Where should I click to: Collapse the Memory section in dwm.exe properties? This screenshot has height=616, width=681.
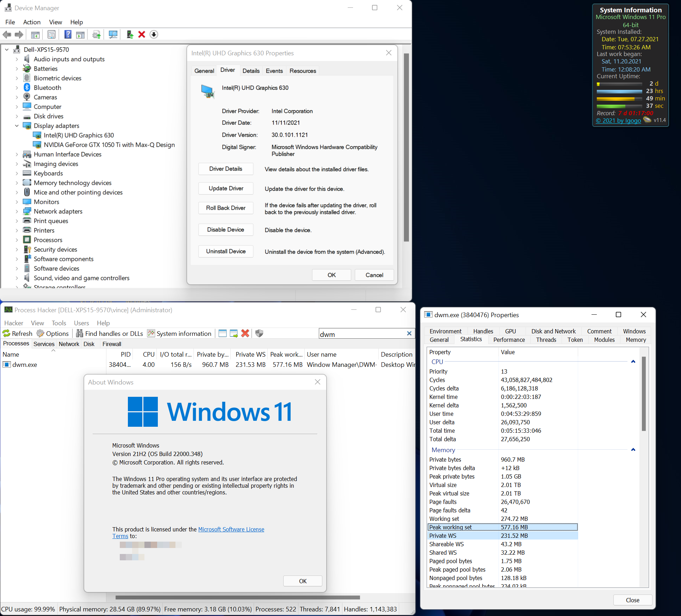(x=633, y=450)
